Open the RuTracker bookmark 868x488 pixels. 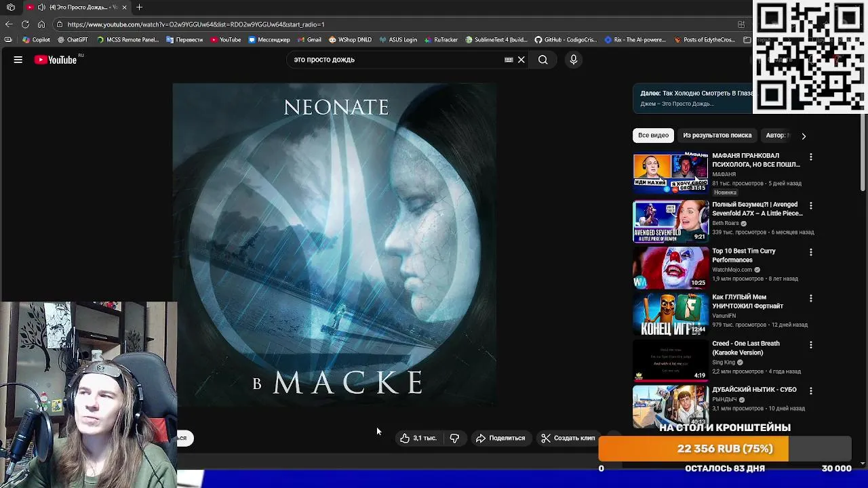pyautogui.click(x=441, y=40)
